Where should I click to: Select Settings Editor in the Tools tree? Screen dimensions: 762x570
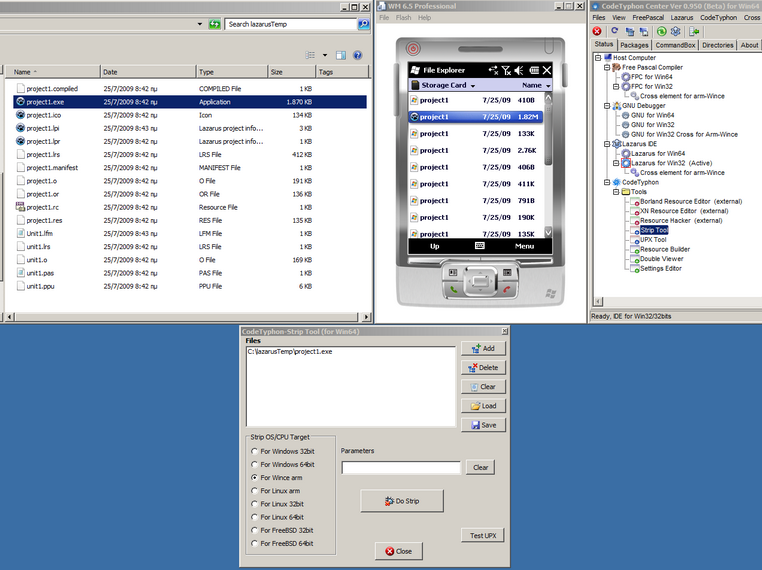[x=661, y=268]
